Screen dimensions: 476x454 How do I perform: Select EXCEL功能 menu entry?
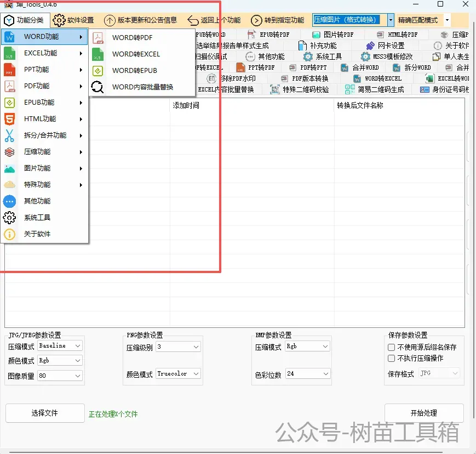(44, 53)
